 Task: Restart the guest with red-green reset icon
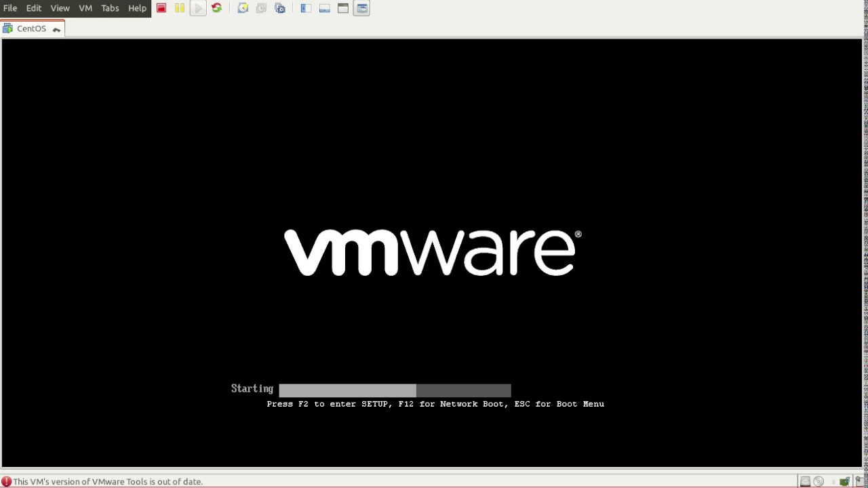[216, 8]
